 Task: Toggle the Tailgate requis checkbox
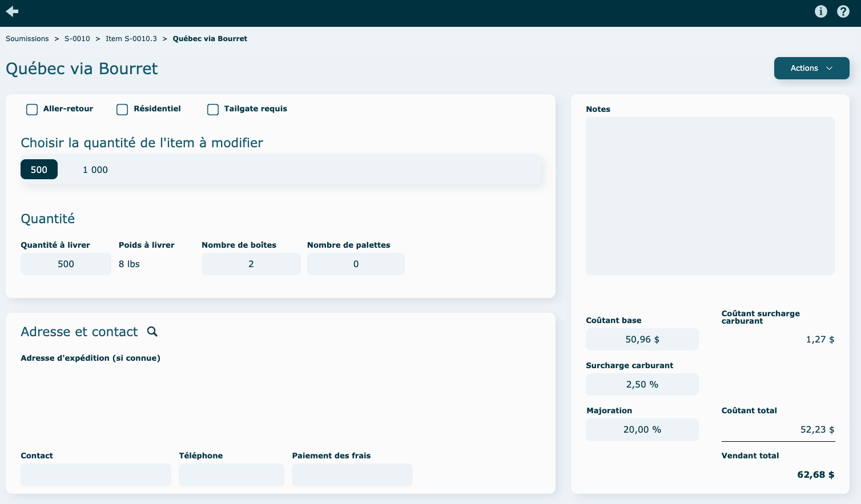pyautogui.click(x=213, y=110)
